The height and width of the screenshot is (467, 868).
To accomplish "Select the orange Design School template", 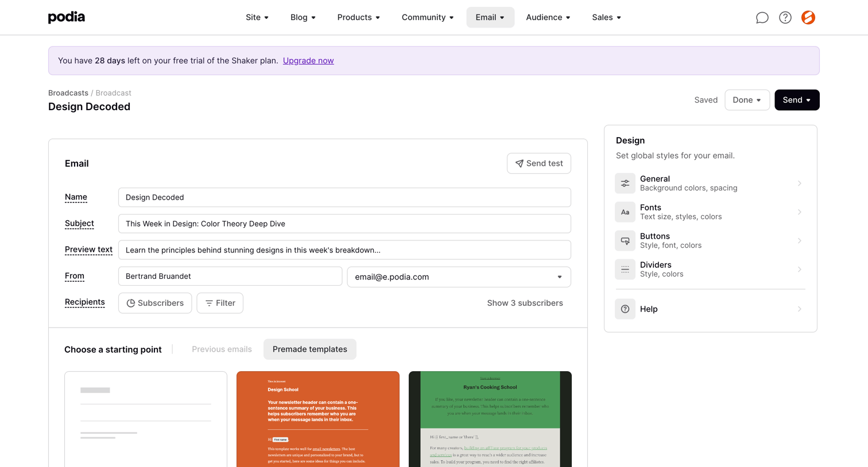I will tap(318, 419).
